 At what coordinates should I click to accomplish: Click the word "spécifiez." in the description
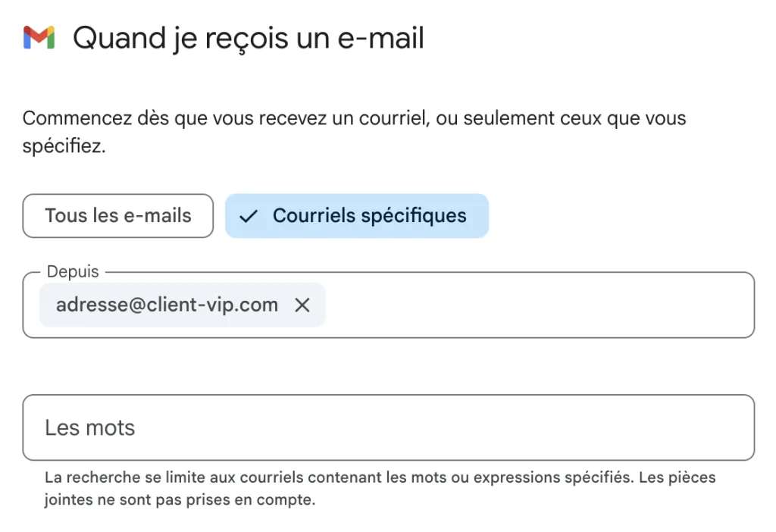coord(64,146)
